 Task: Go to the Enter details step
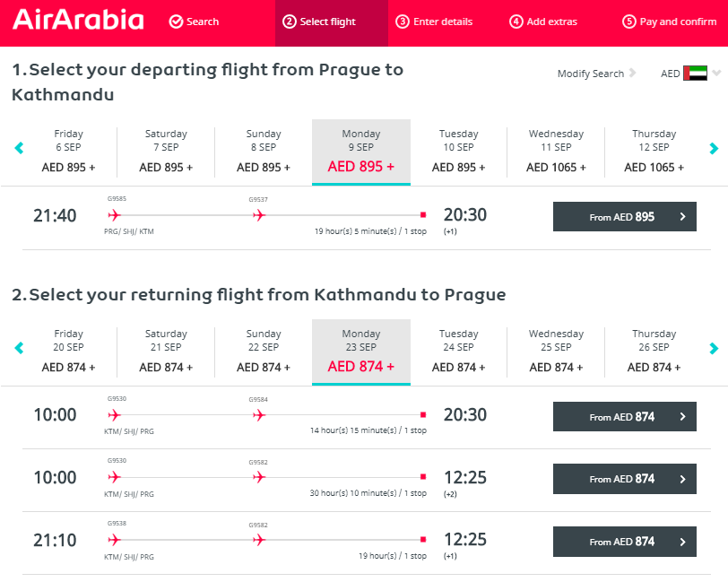434,22
